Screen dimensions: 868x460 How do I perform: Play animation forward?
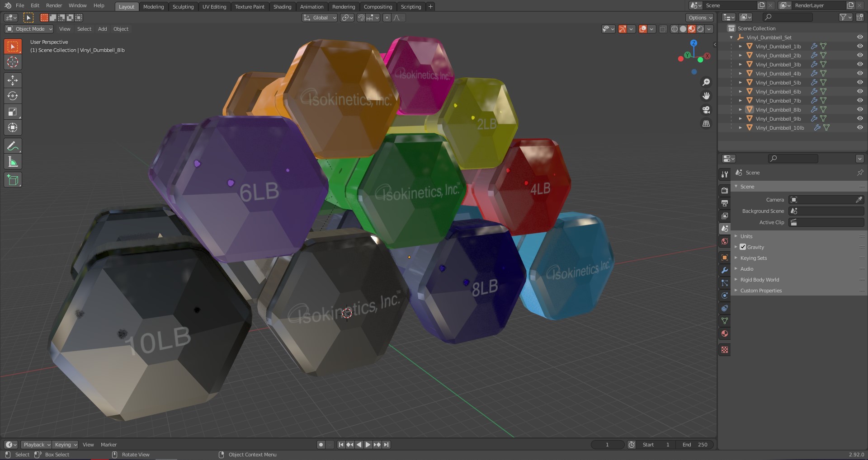(x=368, y=445)
